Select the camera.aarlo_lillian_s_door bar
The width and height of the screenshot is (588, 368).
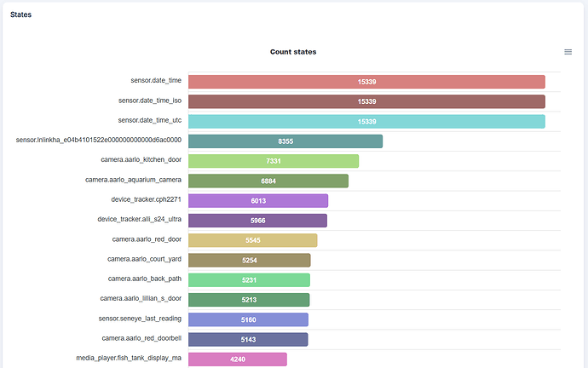(x=249, y=300)
